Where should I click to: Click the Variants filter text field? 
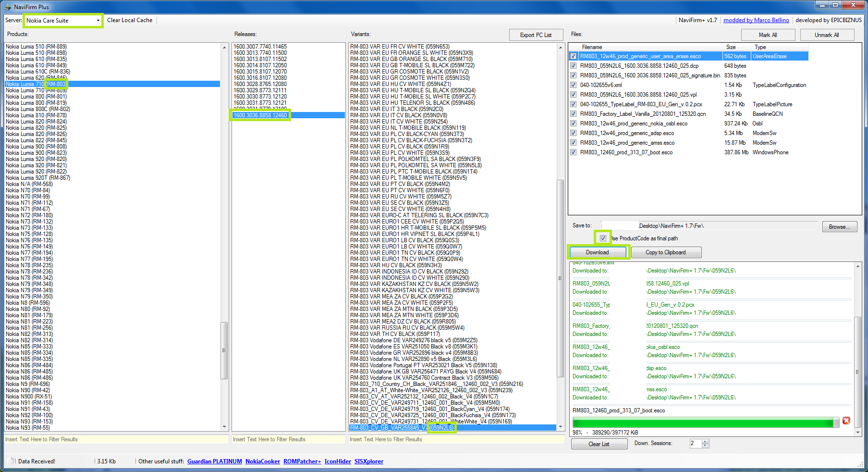click(457, 439)
